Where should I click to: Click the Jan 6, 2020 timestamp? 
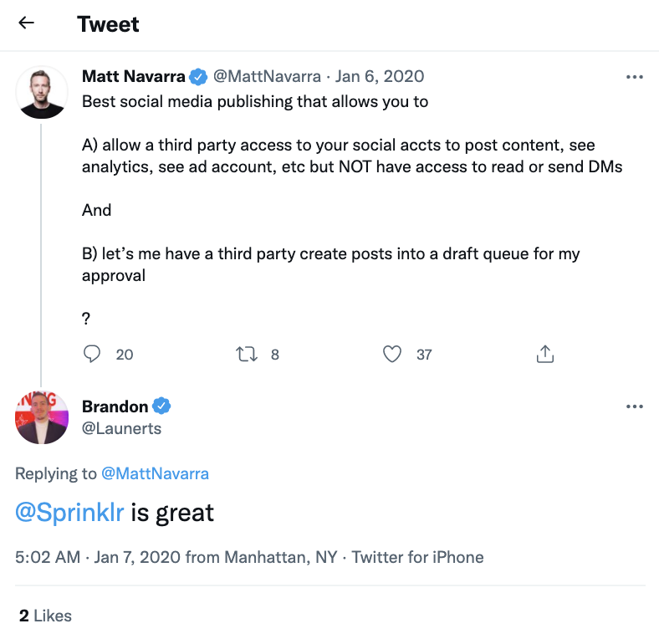[380, 77]
